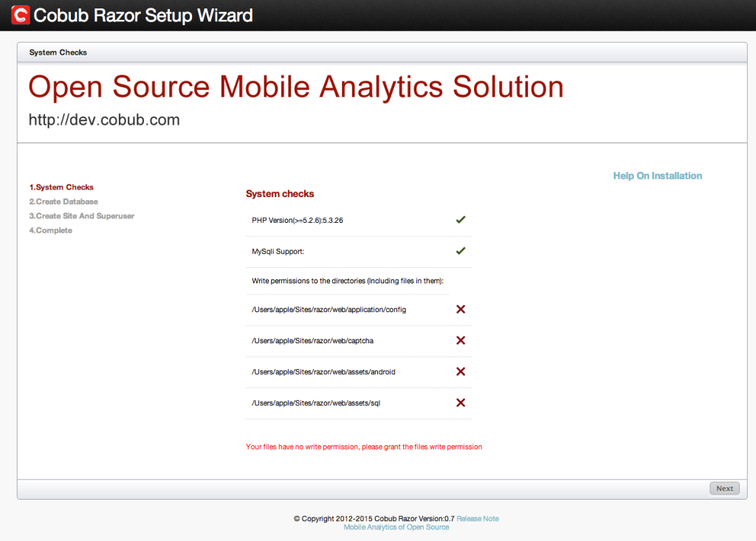Click the MySqli Support: label
The height and width of the screenshot is (541, 756).
pos(278,252)
